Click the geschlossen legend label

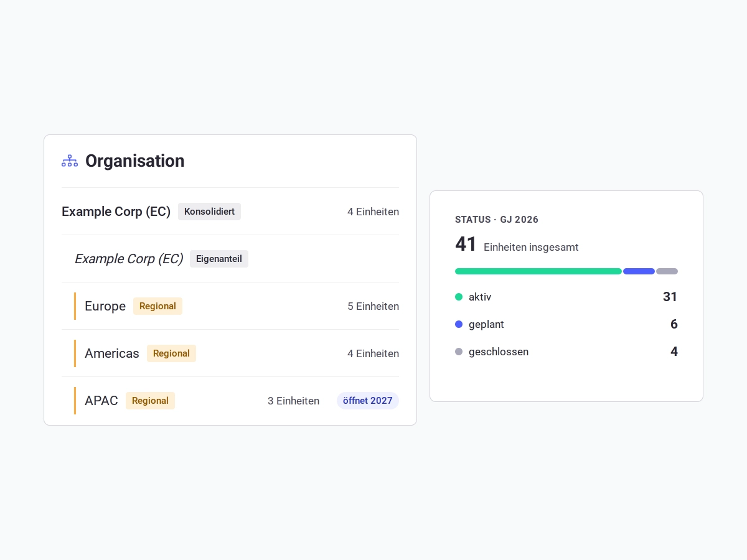pyautogui.click(x=499, y=352)
